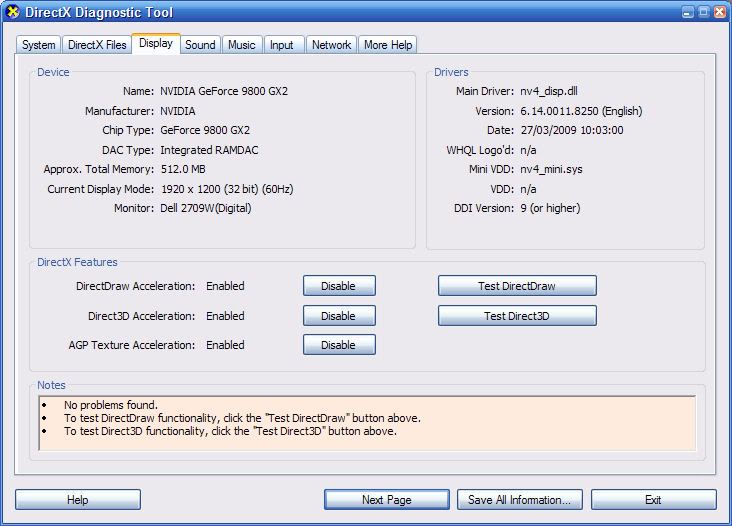Click the DirectX title bar icon
732x526 pixels.
(13, 13)
